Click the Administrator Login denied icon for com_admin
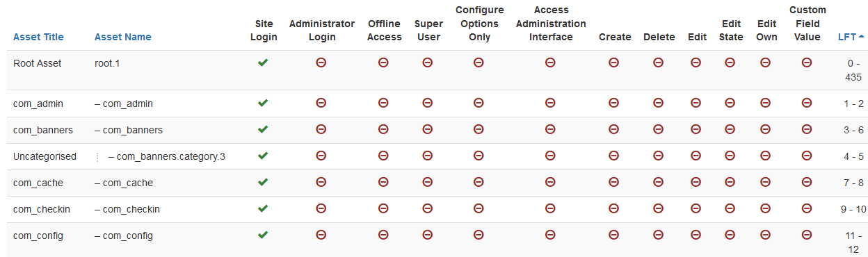Screen dimensions: 868x257 tap(321, 103)
